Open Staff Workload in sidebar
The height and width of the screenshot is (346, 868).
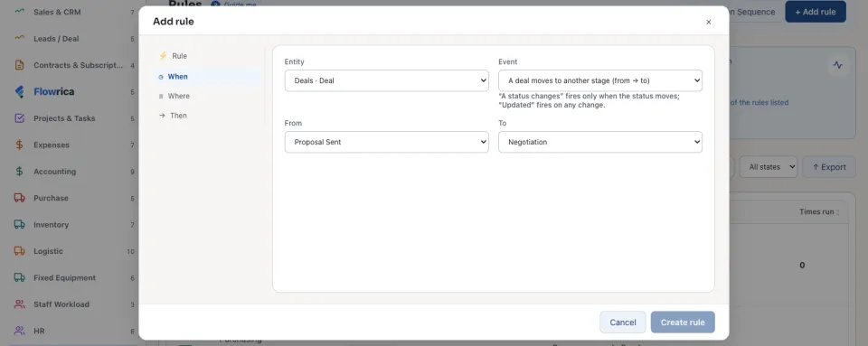click(74, 304)
